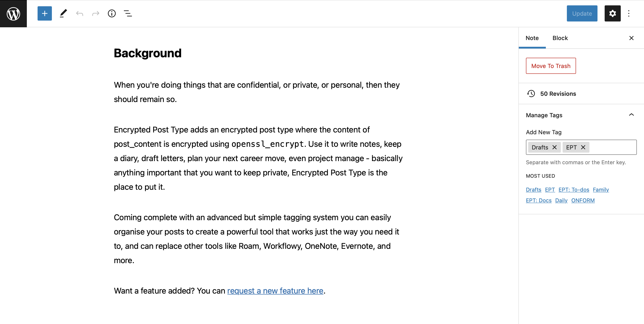This screenshot has width=644, height=324.
Task: Click the Undo arrow
Action: [x=80, y=13]
